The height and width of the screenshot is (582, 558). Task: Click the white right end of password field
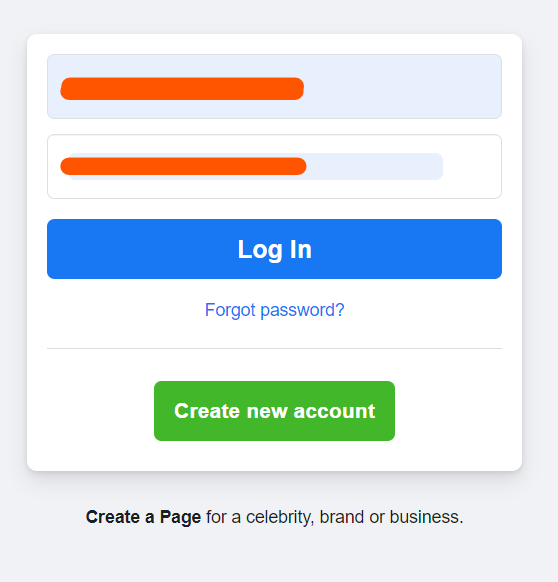pos(472,167)
